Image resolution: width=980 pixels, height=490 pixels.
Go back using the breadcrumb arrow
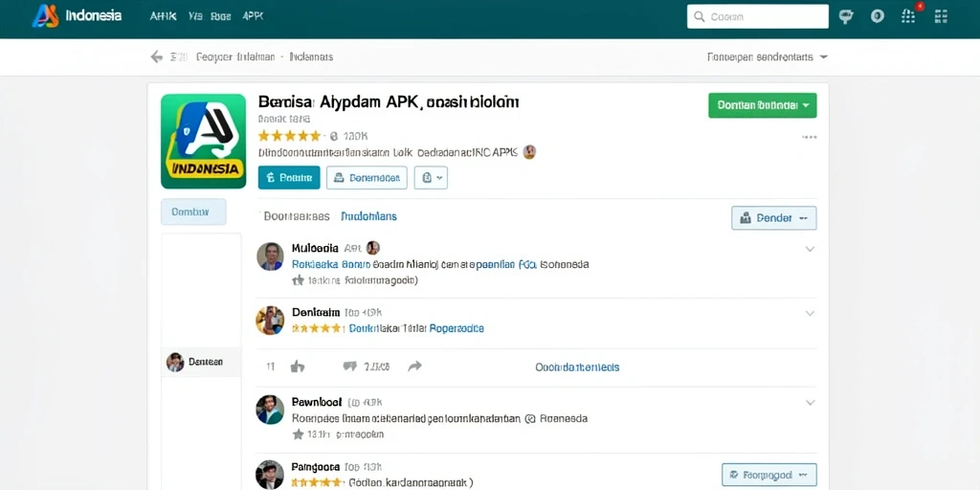tap(156, 56)
